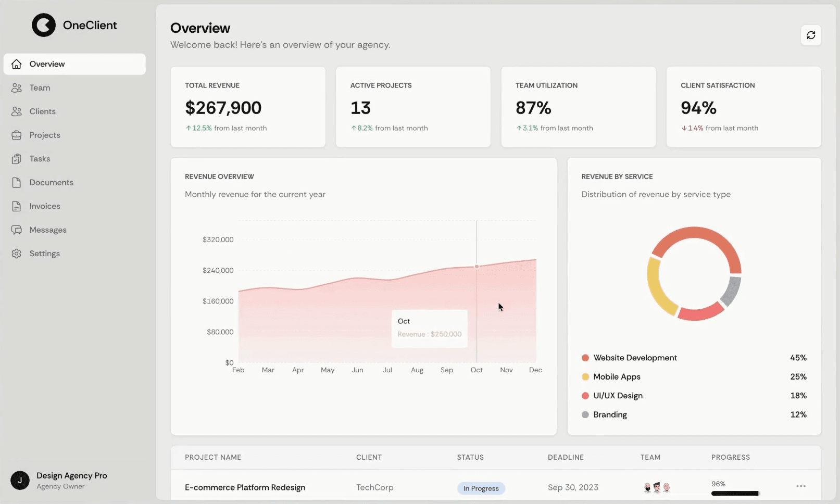Open the row actions menu for E-commerce Platform Redesign
This screenshot has width=840, height=504.
click(800, 485)
